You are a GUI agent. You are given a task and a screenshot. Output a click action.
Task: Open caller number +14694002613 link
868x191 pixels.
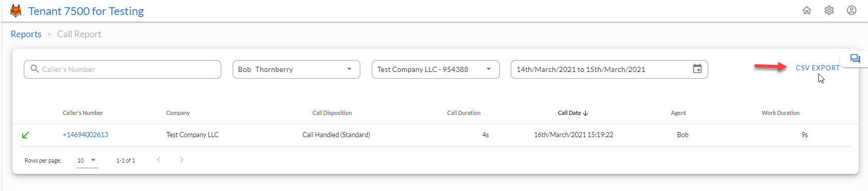pos(85,135)
